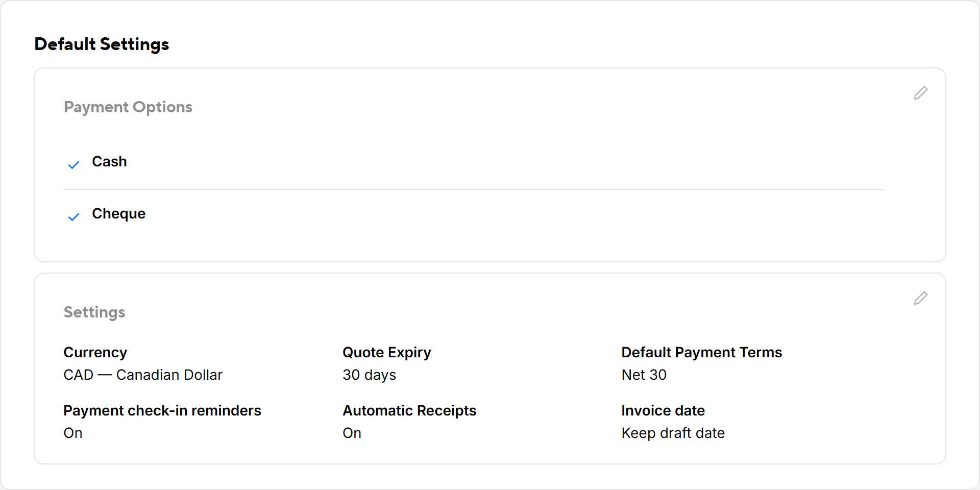Click the Settings section title

(x=94, y=312)
